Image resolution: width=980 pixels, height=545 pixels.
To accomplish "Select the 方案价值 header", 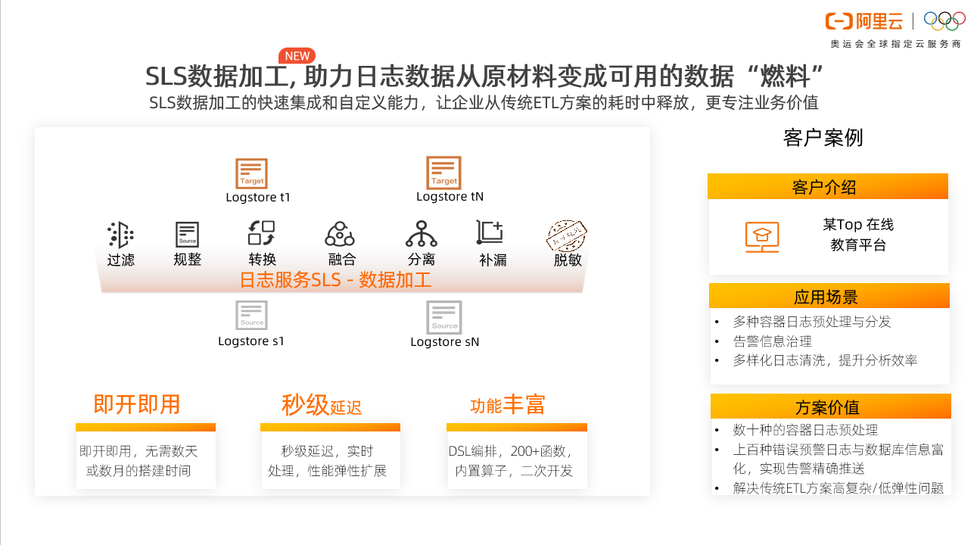I will pos(830,406).
